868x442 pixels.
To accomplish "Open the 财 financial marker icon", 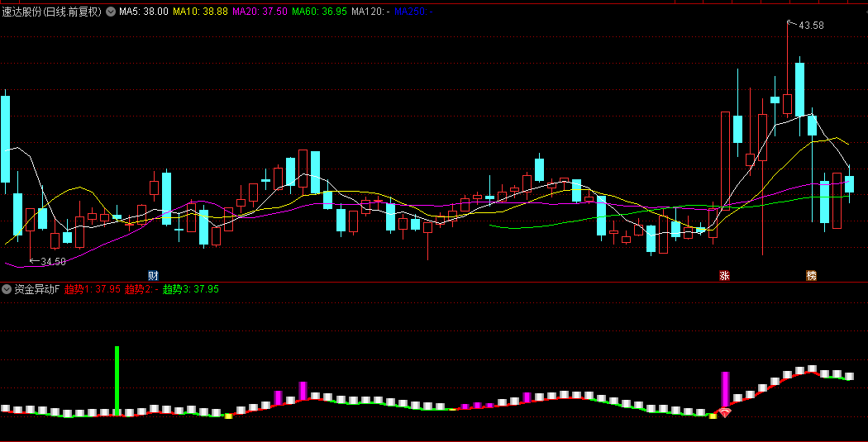I will click(x=153, y=275).
